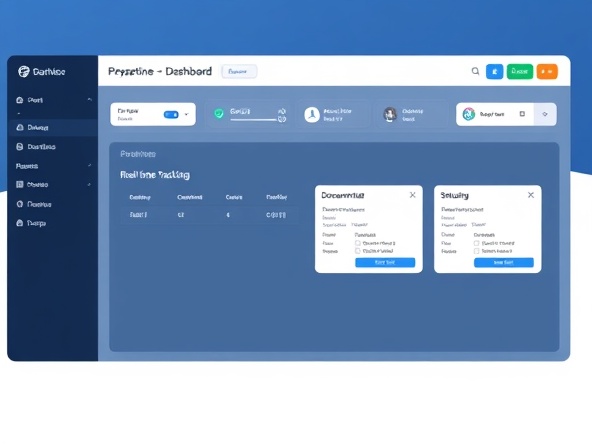
Task: Click the upper refresh icon in shield card
Action: tap(282, 111)
